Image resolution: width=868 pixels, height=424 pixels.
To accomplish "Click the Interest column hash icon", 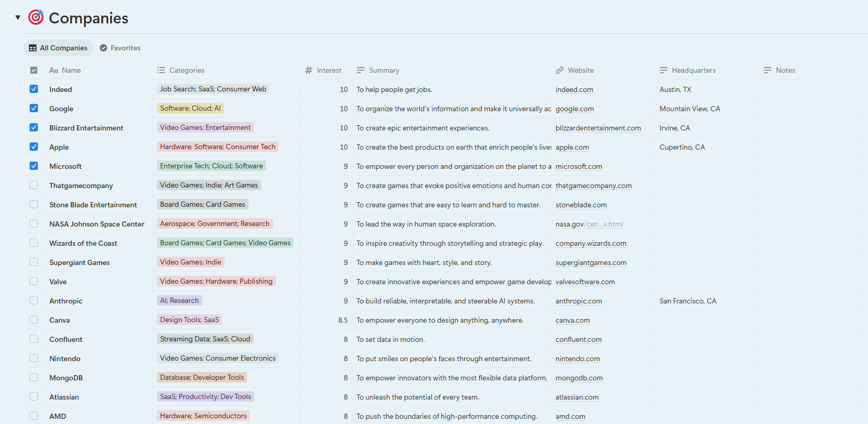I will [309, 70].
